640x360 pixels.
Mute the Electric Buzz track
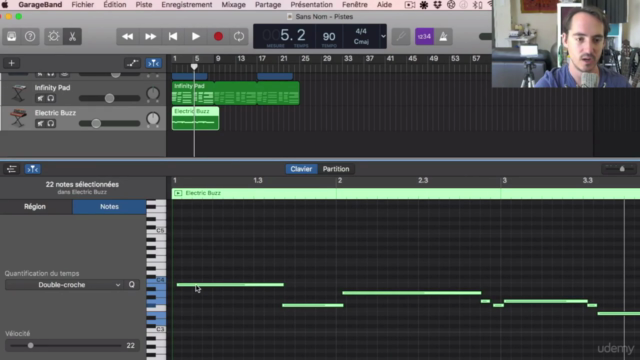(40, 123)
